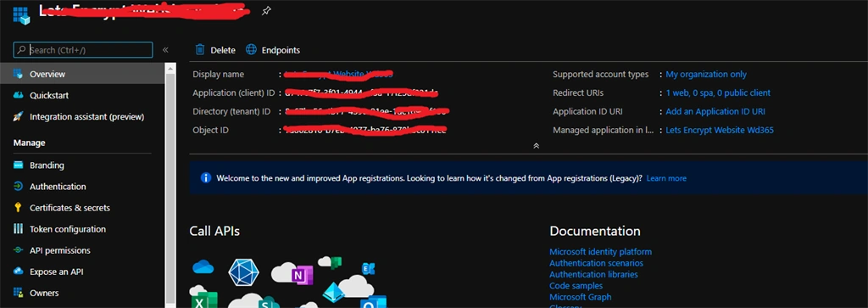The height and width of the screenshot is (308, 868).
Task: Click the Delete button
Action: click(x=215, y=50)
